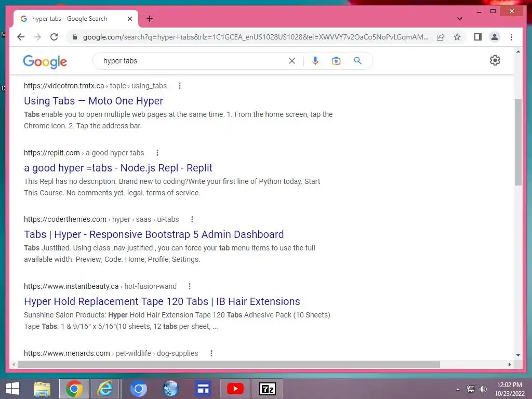Viewport: 532px width, 399px height.
Task: Open the Windows Start menu
Action: tap(12, 389)
